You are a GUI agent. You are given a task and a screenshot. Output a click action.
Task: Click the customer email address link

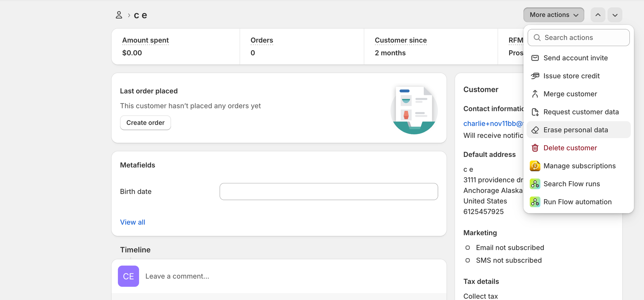[x=493, y=124]
